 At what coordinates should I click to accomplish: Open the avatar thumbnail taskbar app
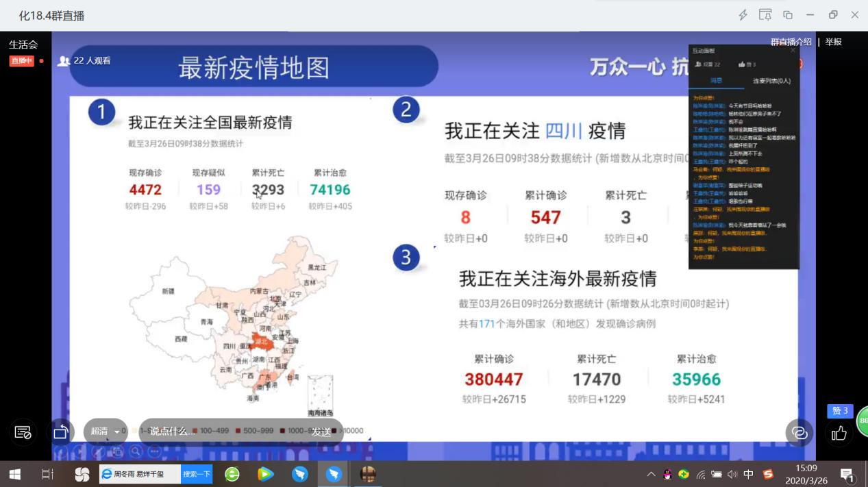(368, 474)
